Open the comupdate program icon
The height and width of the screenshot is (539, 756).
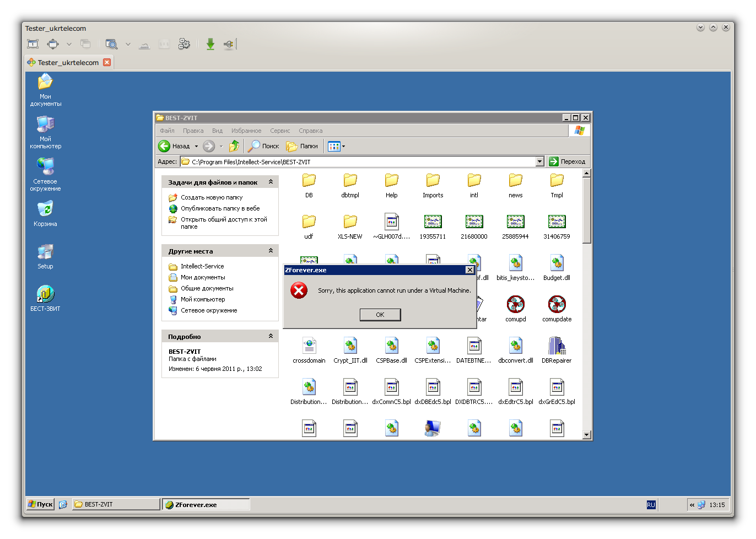(557, 305)
